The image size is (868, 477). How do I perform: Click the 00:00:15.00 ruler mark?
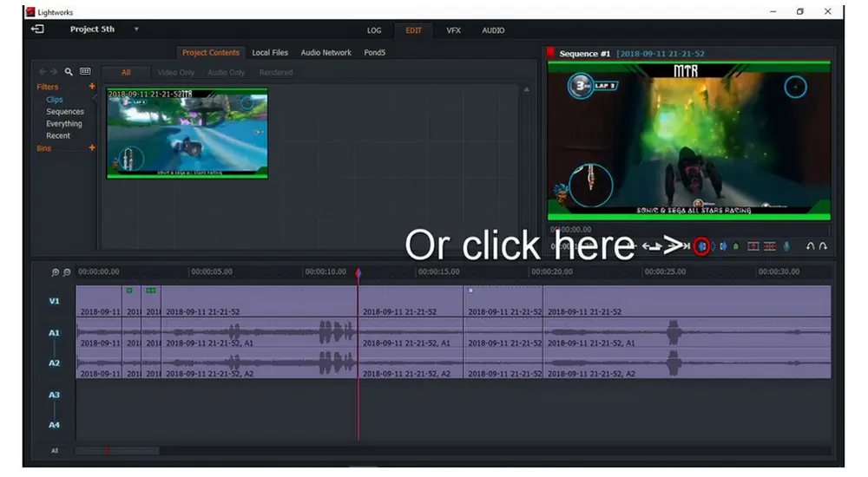click(439, 271)
